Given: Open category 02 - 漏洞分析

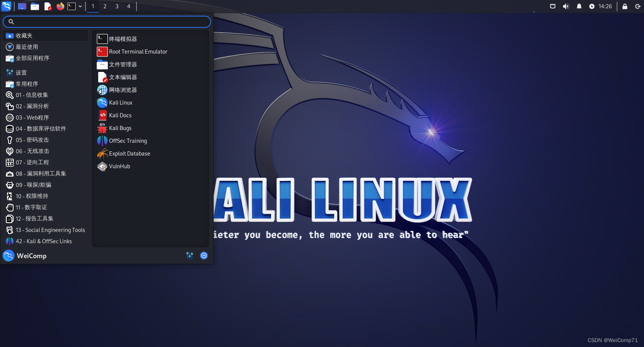Looking at the screenshot, I should [45, 106].
